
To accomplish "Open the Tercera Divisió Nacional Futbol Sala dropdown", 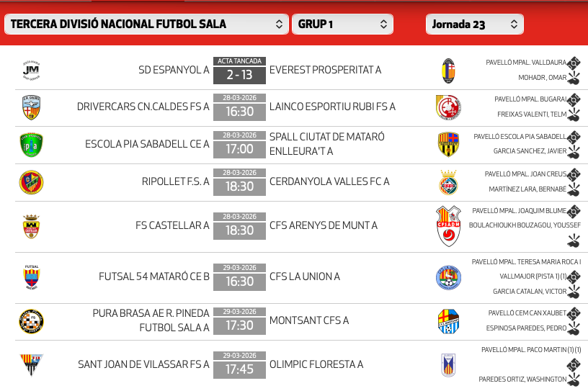I will pyautogui.click(x=147, y=24).
